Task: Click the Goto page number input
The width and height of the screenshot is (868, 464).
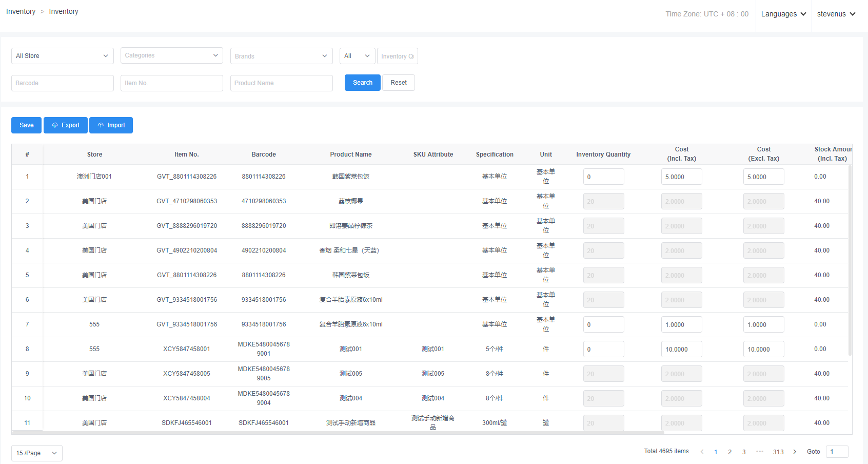Action: [837, 452]
